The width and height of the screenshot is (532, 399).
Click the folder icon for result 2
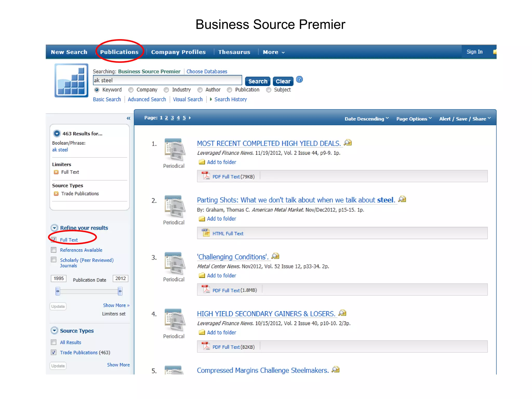(x=202, y=219)
